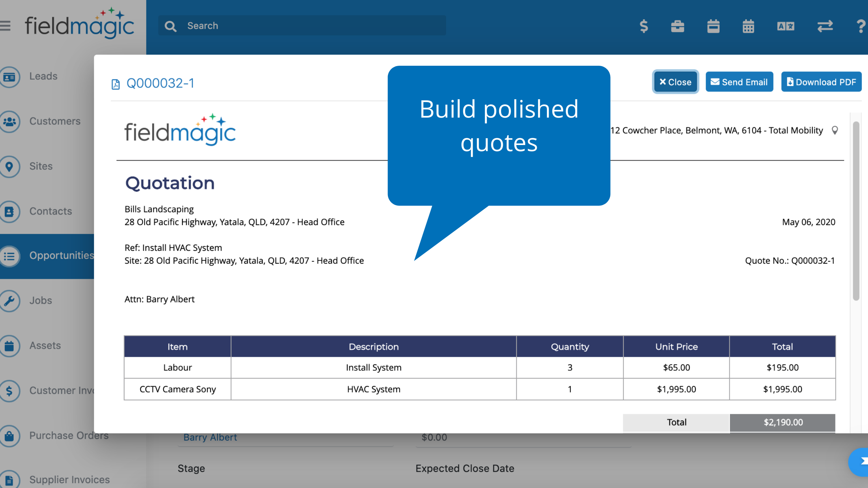The image size is (868, 488).
Task: Click the $195.00 total cell
Action: [x=783, y=368]
